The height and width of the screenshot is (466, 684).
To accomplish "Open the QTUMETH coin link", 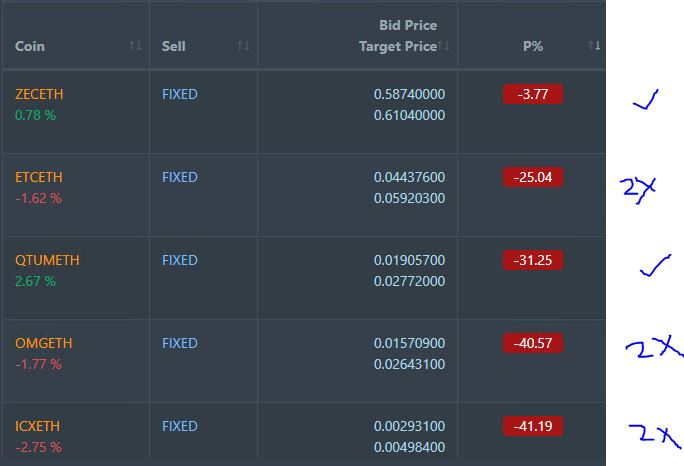I will 47,260.
